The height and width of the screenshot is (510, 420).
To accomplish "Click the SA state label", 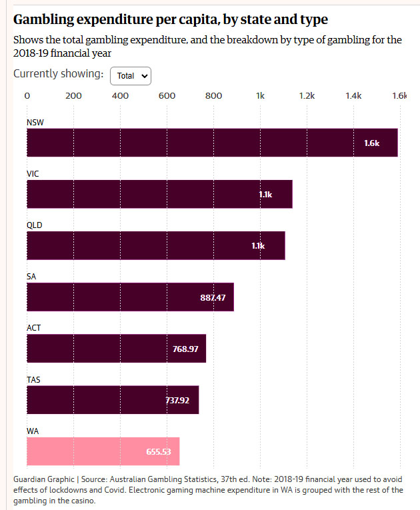I will (x=31, y=277).
